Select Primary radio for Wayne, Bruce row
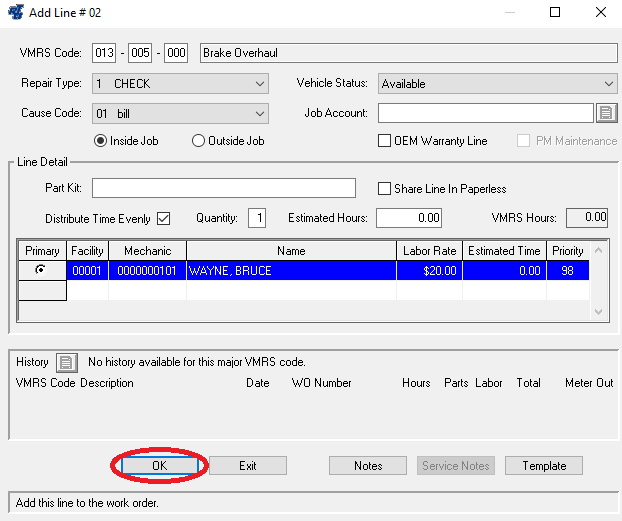Screen dimensions: 622x521 [x=41, y=270]
